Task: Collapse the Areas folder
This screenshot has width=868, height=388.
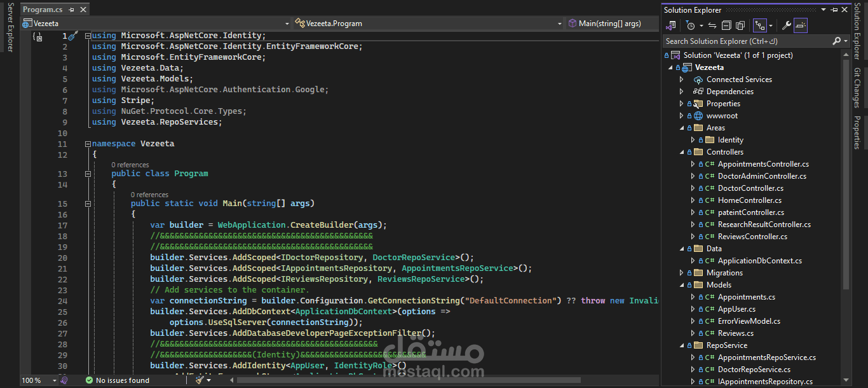Action: coord(682,128)
